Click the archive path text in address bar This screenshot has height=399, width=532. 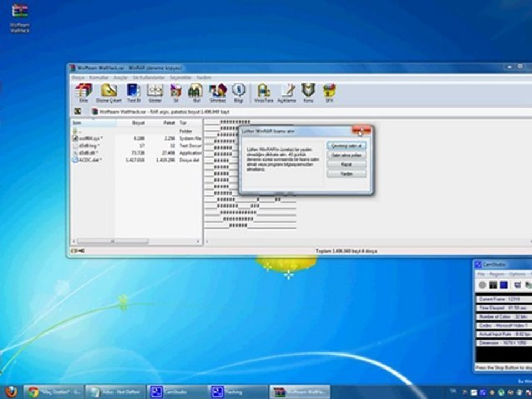coord(165,111)
